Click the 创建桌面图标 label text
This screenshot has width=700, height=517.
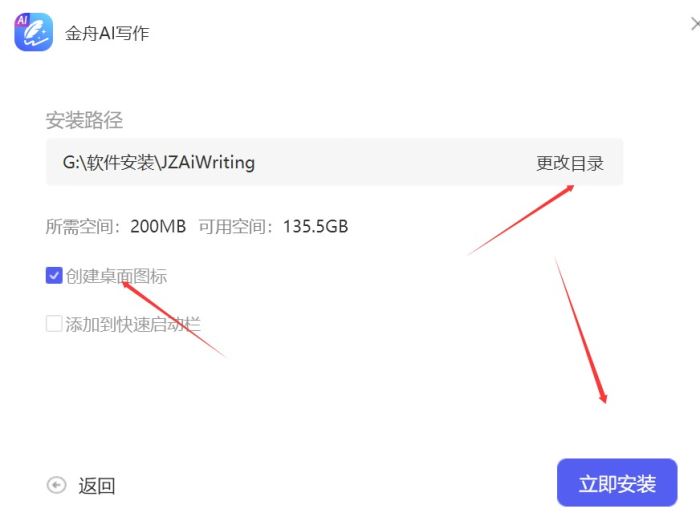tap(116, 276)
